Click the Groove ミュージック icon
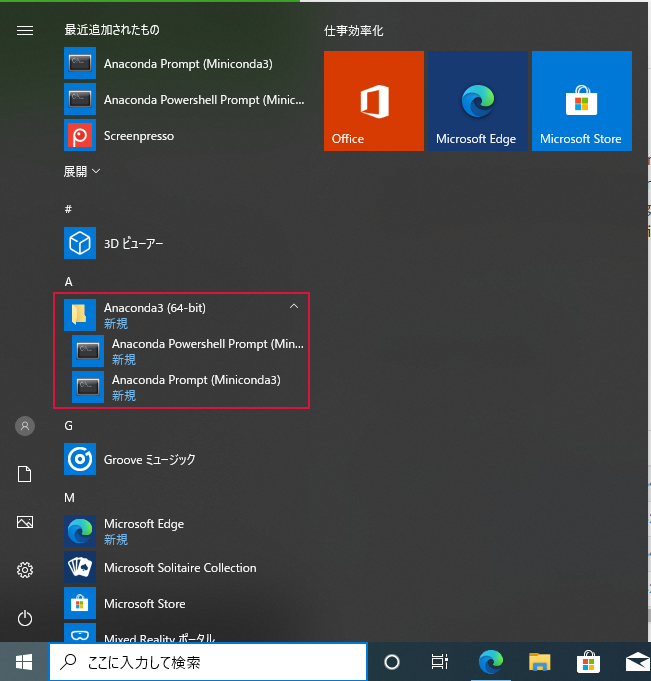651x681 pixels. 80,459
